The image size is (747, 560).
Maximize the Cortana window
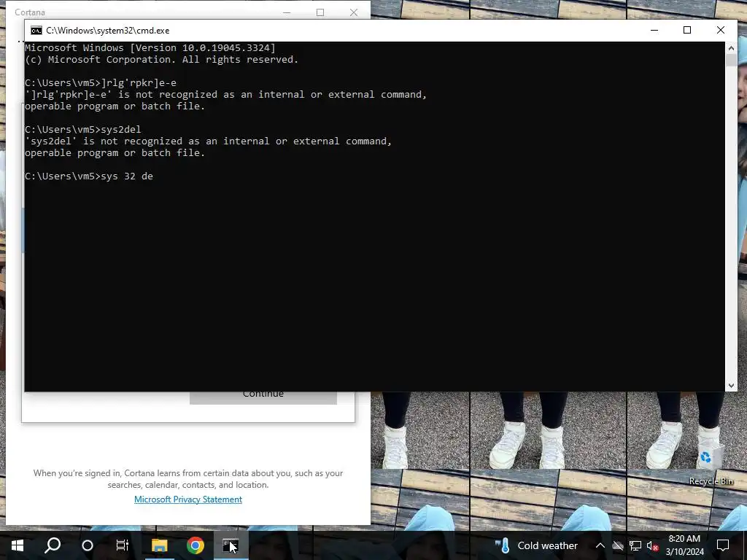pyautogui.click(x=320, y=12)
